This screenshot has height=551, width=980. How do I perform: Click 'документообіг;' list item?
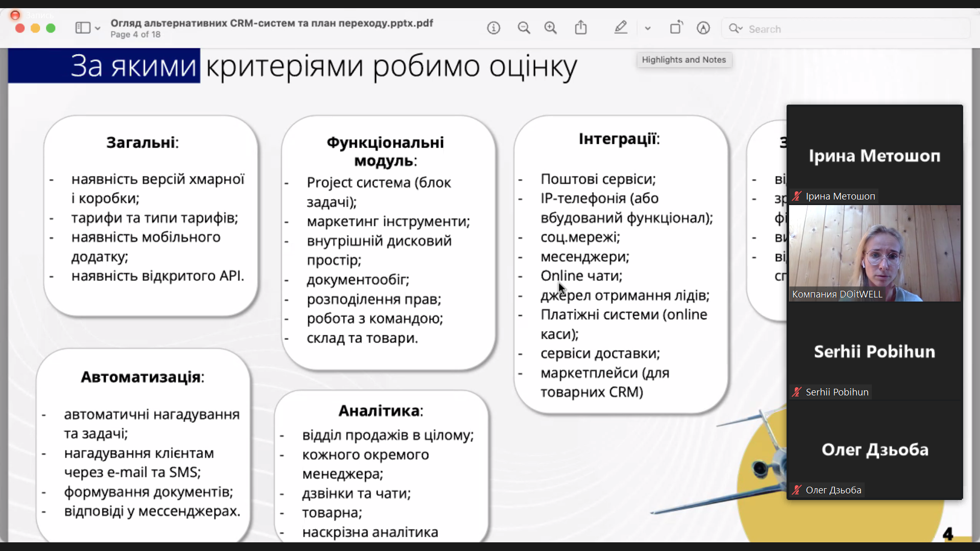point(358,280)
